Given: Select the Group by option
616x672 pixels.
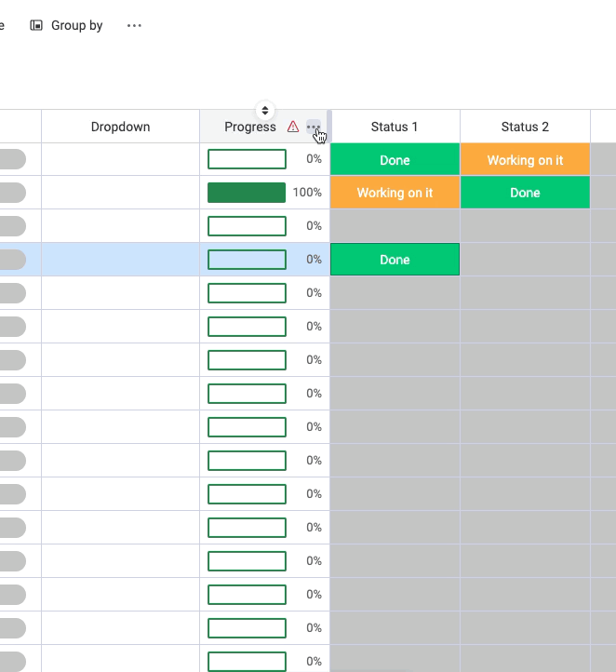Looking at the screenshot, I should (x=66, y=25).
